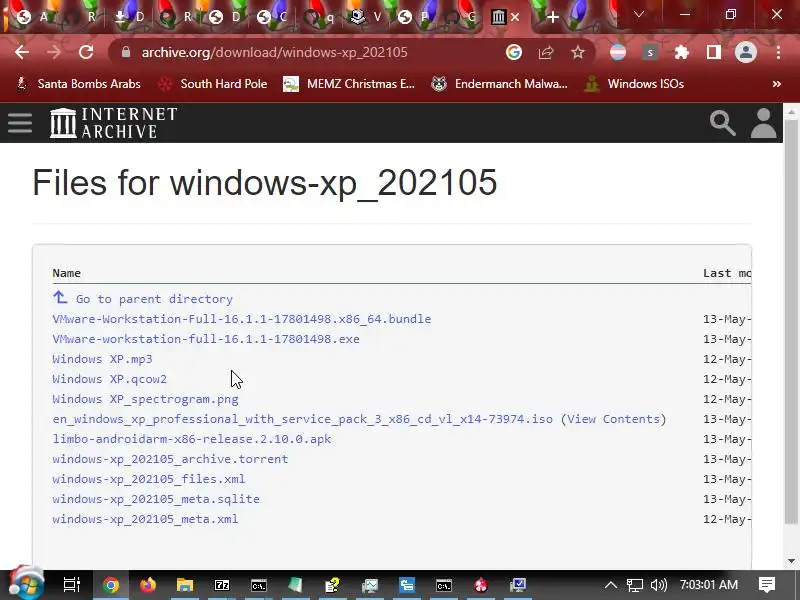Open Endermanch Malware bookmark
Image resolution: width=800 pixels, height=600 pixels.
pyautogui.click(x=499, y=84)
